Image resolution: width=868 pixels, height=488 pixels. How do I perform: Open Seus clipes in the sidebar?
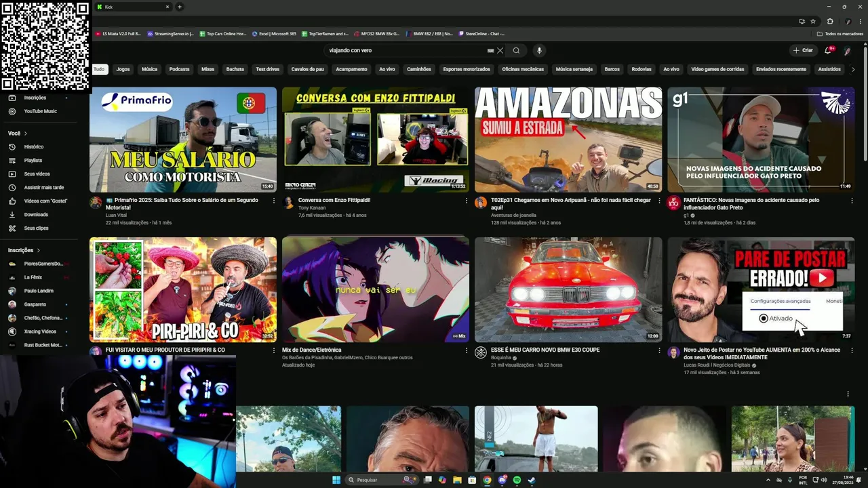pos(36,228)
